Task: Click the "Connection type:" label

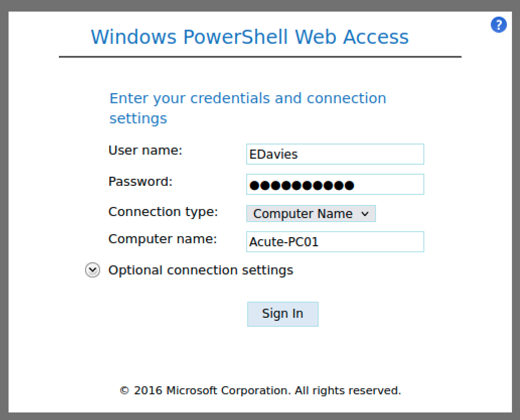Action: pyautogui.click(x=163, y=212)
